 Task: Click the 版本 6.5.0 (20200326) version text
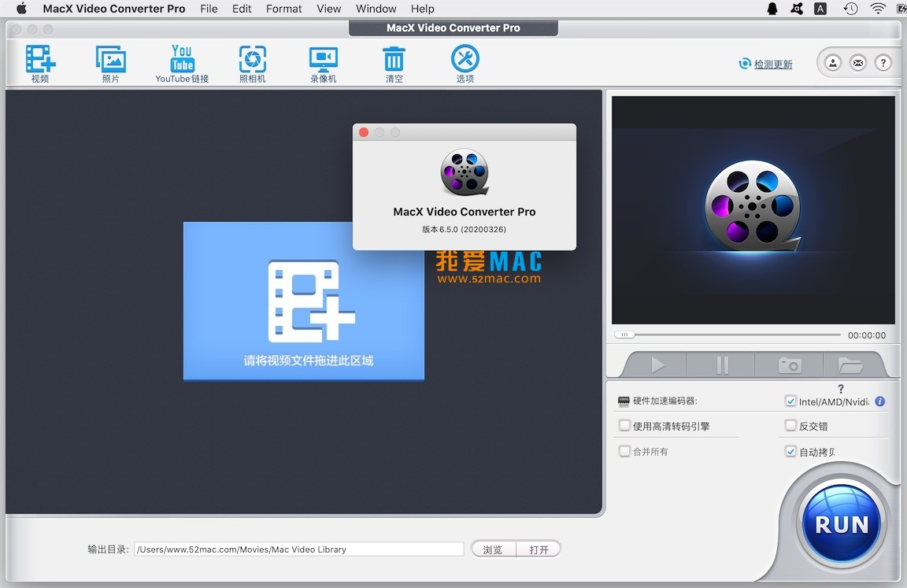pyautogui.click(x=464, y=229)
